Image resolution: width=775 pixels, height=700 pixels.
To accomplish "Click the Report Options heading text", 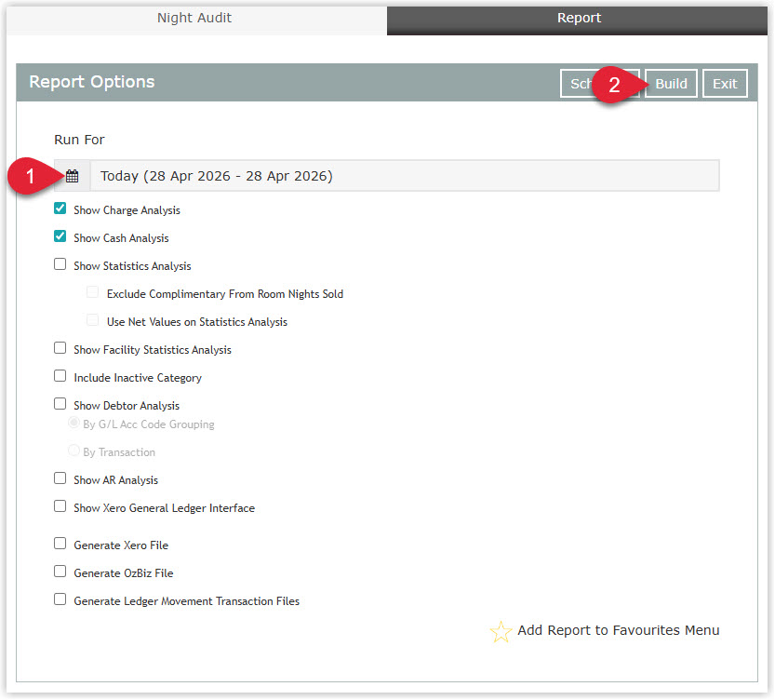I will click(92, 82).
